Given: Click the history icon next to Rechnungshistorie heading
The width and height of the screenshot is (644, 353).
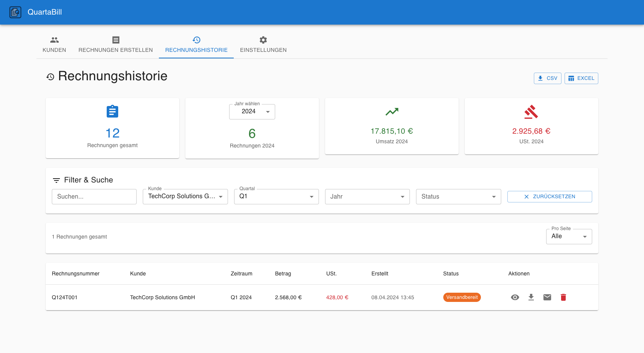Looking at the screenshot, I should (x=50, y=77).
